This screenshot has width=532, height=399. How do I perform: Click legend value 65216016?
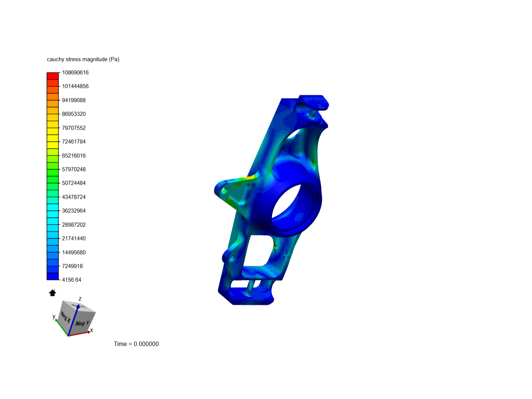(x=74, y=156)
